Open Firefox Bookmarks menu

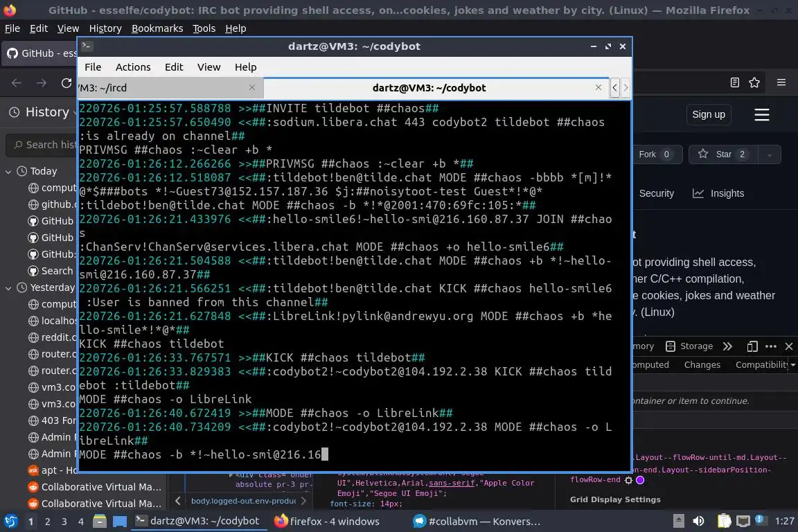tap(157, 28)
